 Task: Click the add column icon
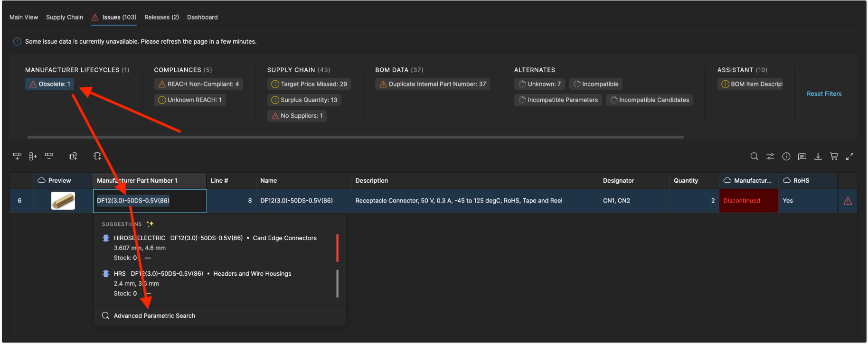pos(33,156)
